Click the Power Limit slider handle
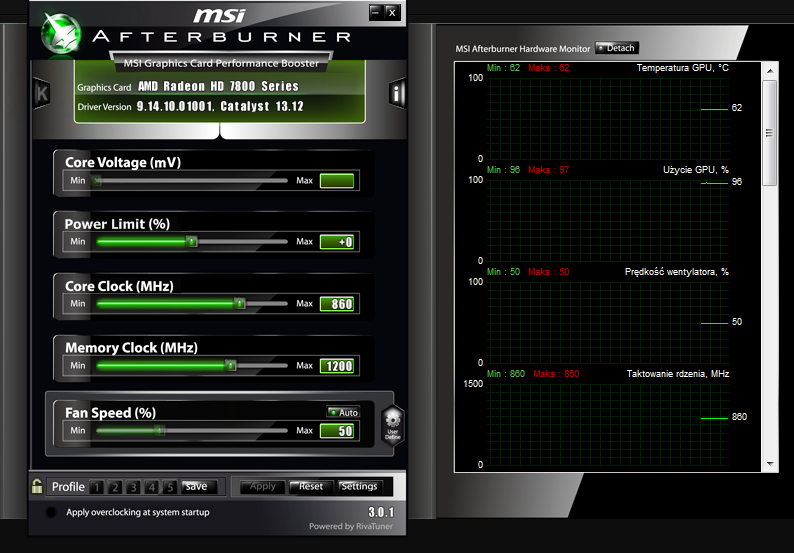The image size is (794, 553). 191,242
